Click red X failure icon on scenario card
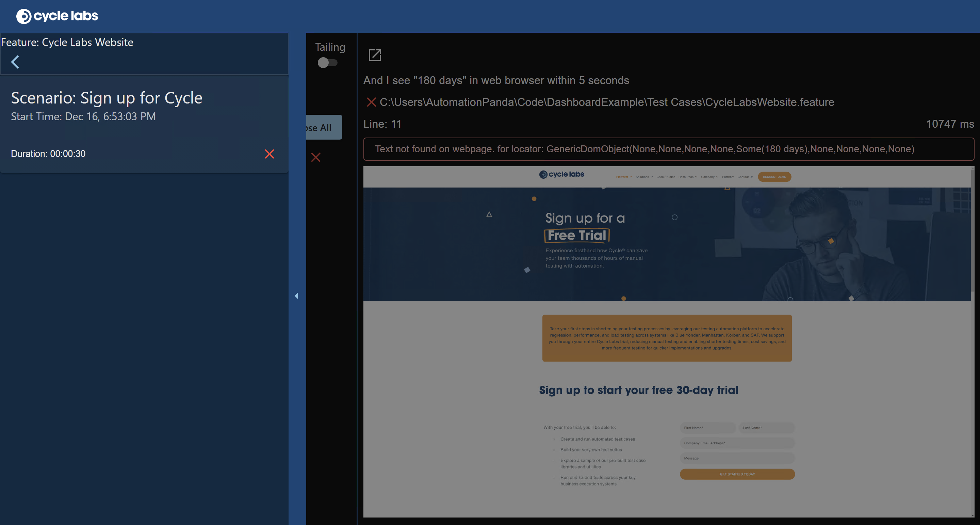The width and height of the screenshot is (980, 525). [x=269, y=154]
